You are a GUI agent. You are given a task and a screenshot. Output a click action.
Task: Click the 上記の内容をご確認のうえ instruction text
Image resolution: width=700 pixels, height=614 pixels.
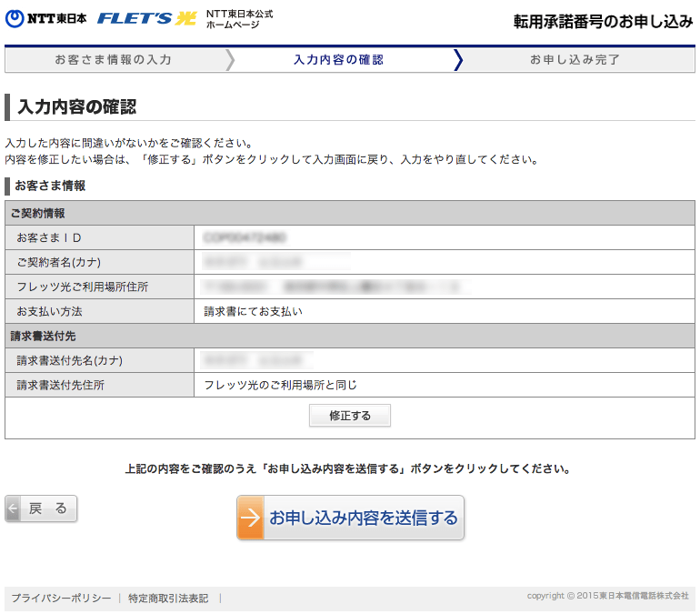click(348, 468)
